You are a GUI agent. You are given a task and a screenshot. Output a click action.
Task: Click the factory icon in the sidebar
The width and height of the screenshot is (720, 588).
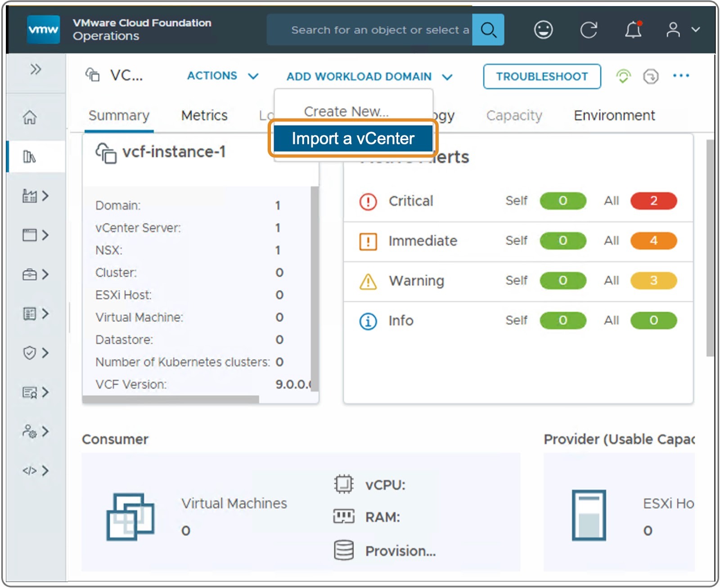(x=30, y=196)
